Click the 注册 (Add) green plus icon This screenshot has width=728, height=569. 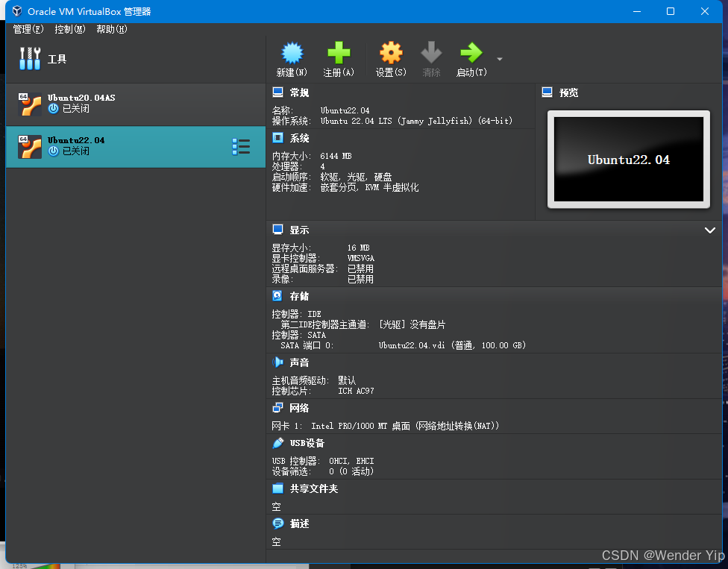pos(339,52)
